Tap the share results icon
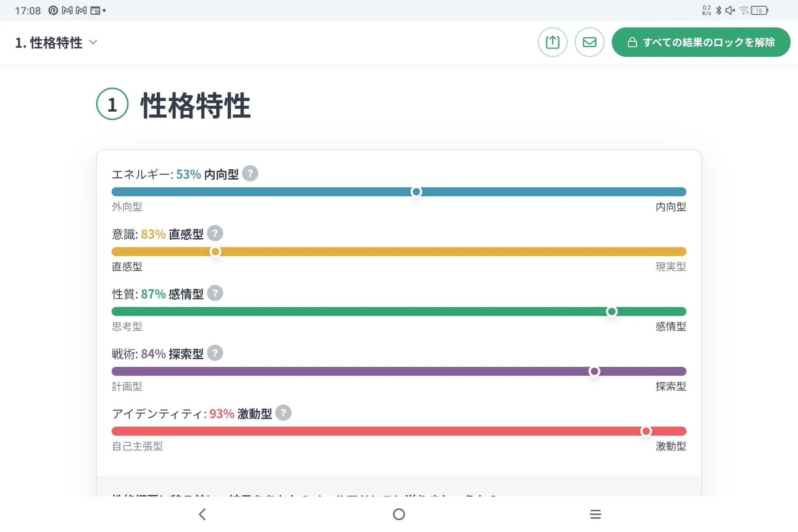The width and height of the screenshot is (798, 532). [x=552, y=42]
